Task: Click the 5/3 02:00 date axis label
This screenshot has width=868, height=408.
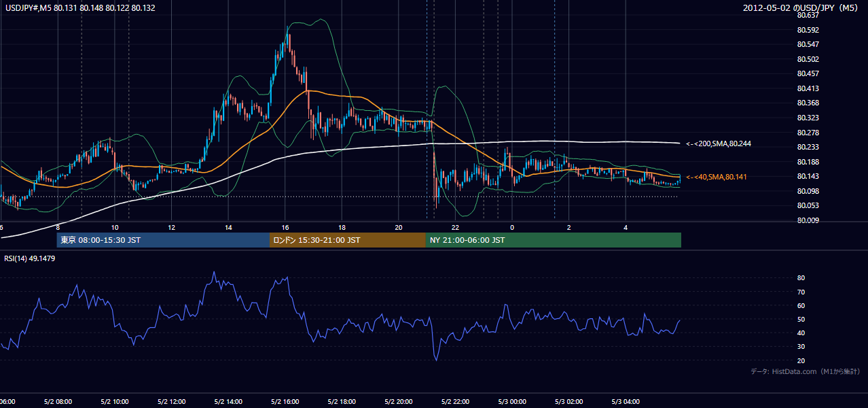Action: point(569,401)
